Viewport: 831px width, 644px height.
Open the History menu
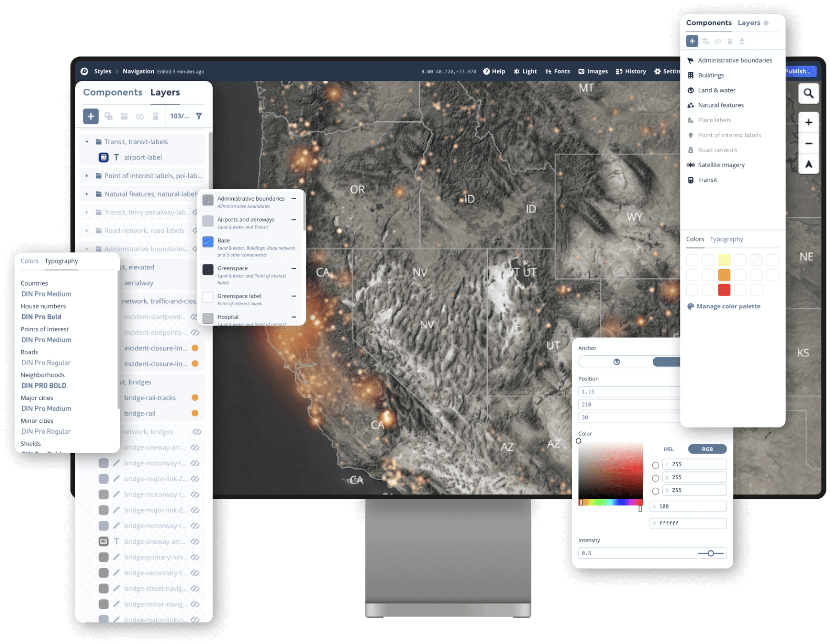pyautogui.click(x=630, y=71)
